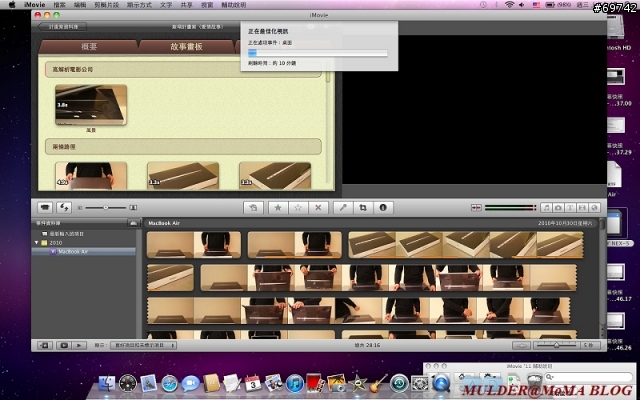Switch to the storyboard tab

(187, 47)
